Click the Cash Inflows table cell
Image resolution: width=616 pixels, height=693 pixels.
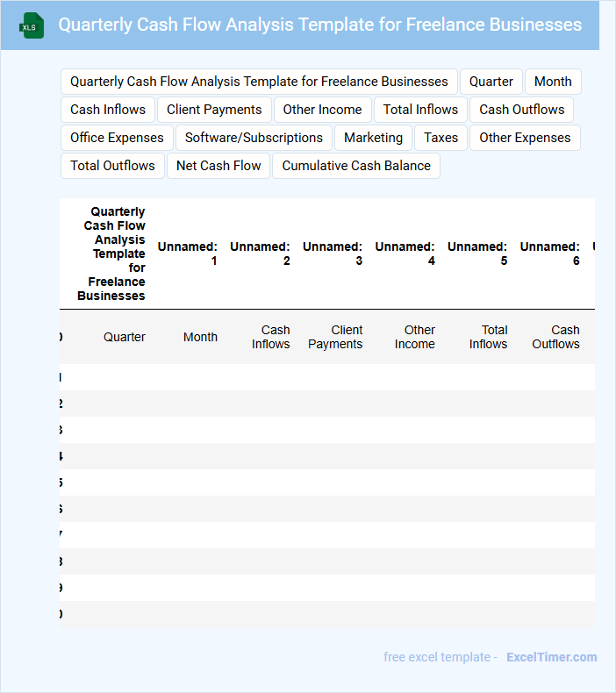click(x=270, y=337)
